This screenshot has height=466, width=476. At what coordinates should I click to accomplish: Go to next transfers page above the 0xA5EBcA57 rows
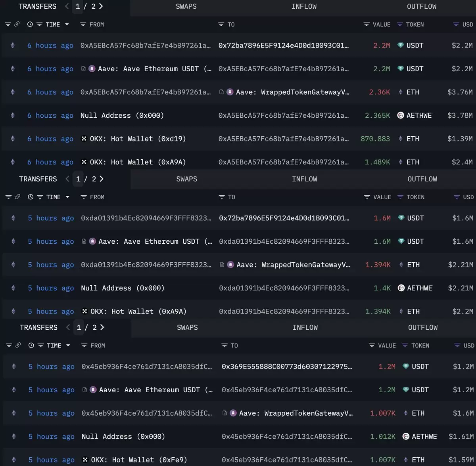(101, 6)
